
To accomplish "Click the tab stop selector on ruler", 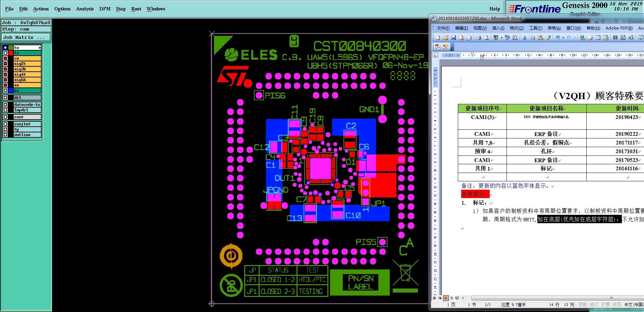I will (x=435, y=55).
